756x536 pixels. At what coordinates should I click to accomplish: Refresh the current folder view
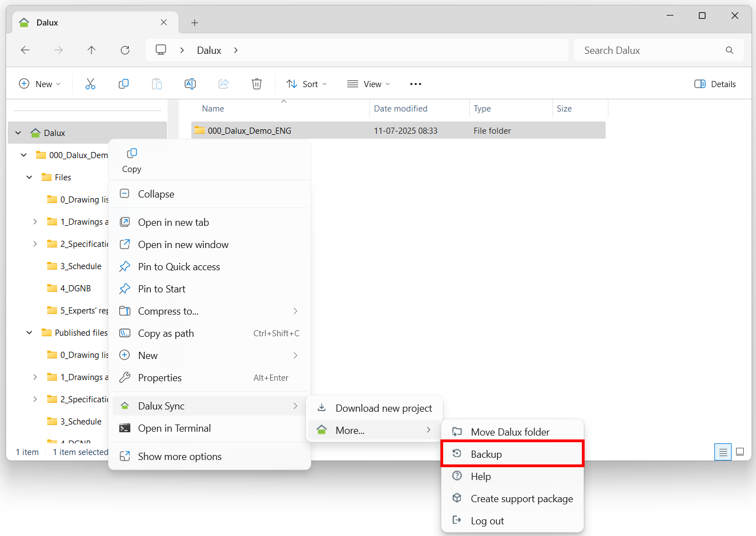coord(125,50)
